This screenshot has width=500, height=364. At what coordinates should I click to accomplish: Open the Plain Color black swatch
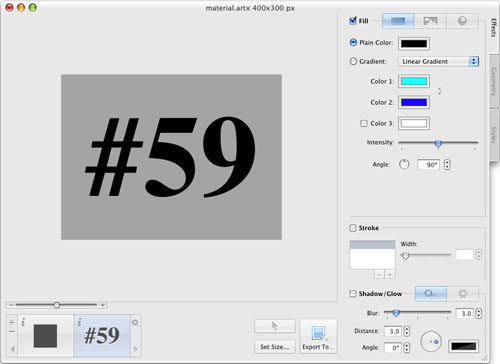pyautogui.click(x=414, y=43)
